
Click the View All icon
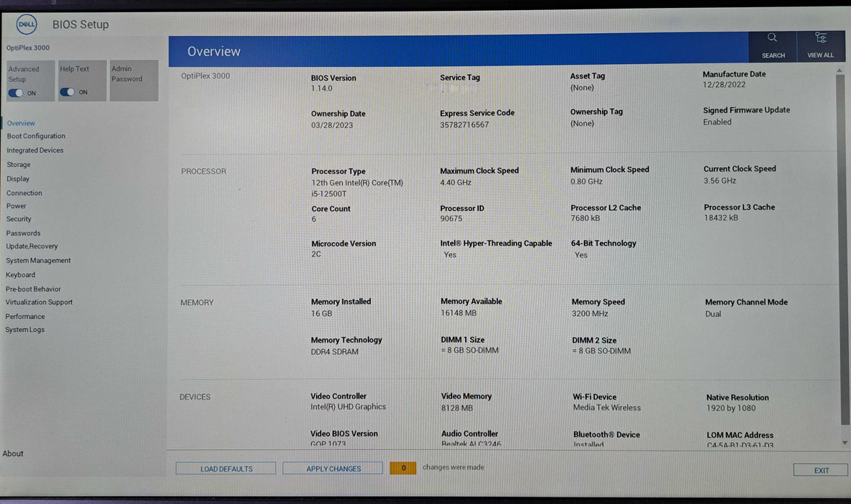821,46
